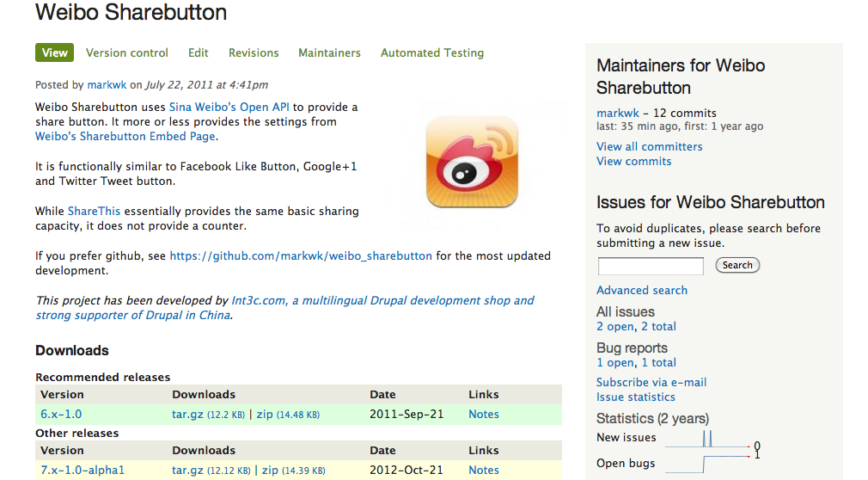The width and height of the screenshot is (868, 480).
Task: Click the Recommended releases label
Action: coord(103,378)
